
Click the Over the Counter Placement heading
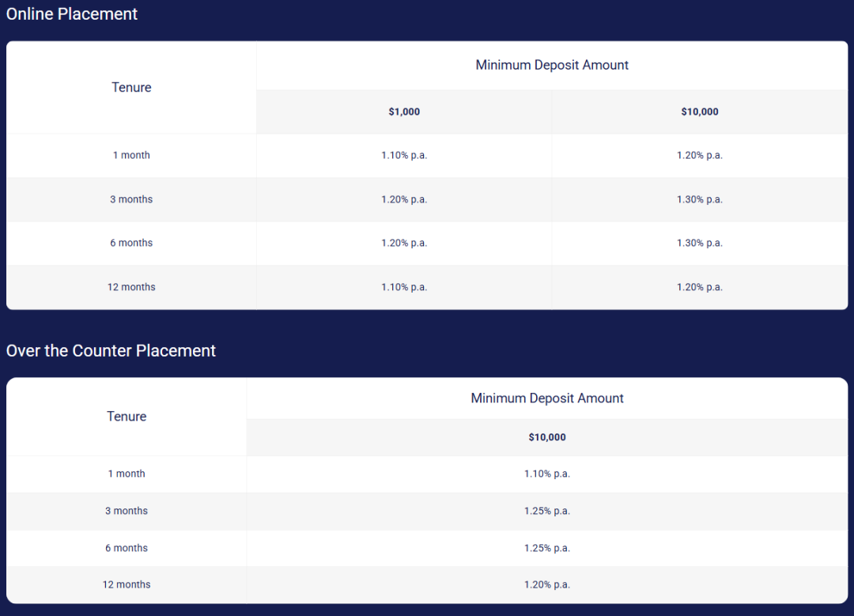pyautogui.click(x=111, y=351)
